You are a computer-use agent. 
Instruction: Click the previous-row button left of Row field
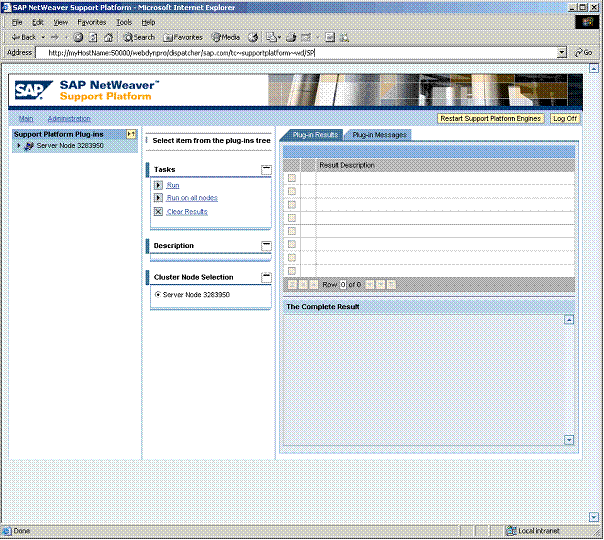tap(314, 285)
